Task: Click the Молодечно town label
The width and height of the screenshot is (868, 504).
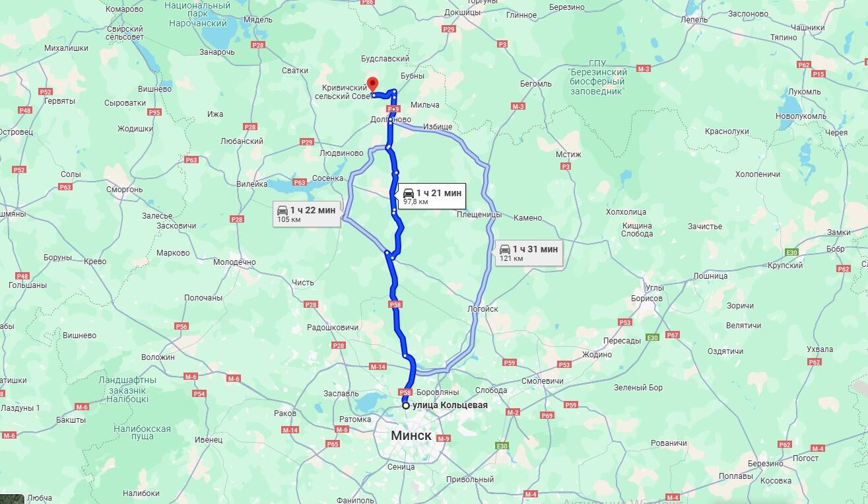Action: coord(234,262)
